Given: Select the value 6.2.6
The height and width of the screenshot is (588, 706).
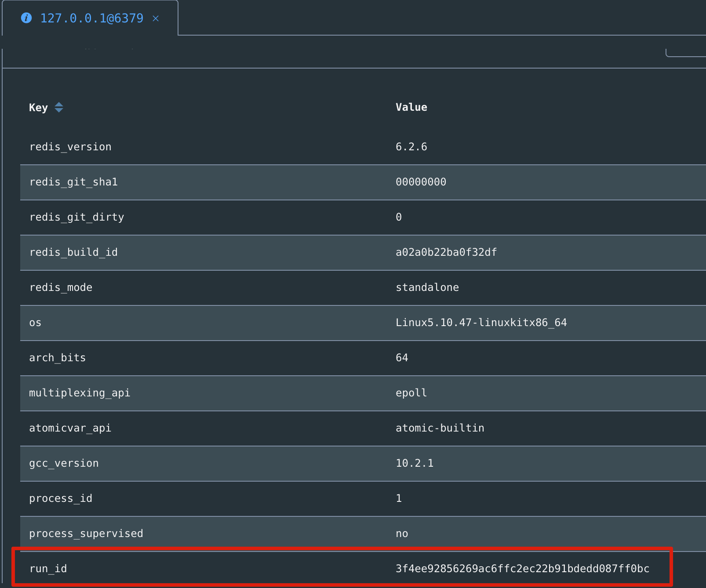Looking at the screenshot, I should (411, 147).
